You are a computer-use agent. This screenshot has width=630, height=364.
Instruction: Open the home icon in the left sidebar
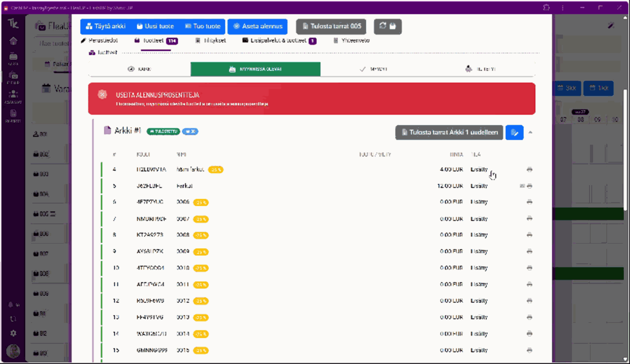(x=13, y=41)
